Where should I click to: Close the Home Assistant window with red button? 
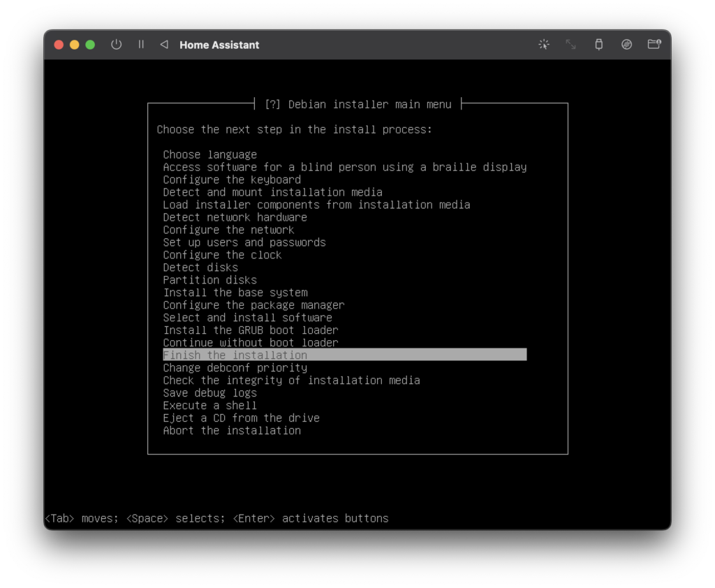point(59,45)
